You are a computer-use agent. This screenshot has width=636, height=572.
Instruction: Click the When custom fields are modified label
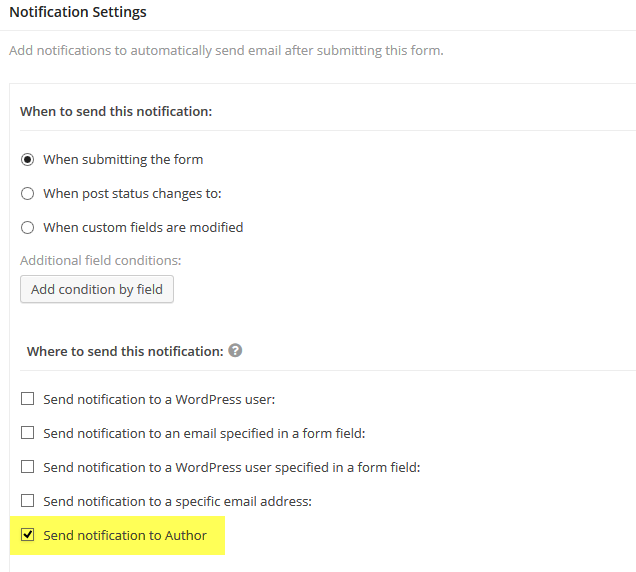coord(143,228)
